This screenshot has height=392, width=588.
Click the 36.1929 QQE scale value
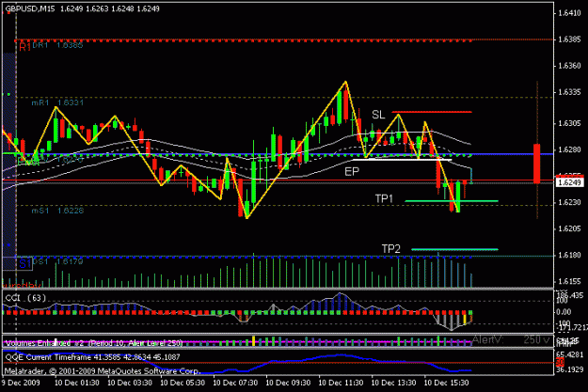570,369
